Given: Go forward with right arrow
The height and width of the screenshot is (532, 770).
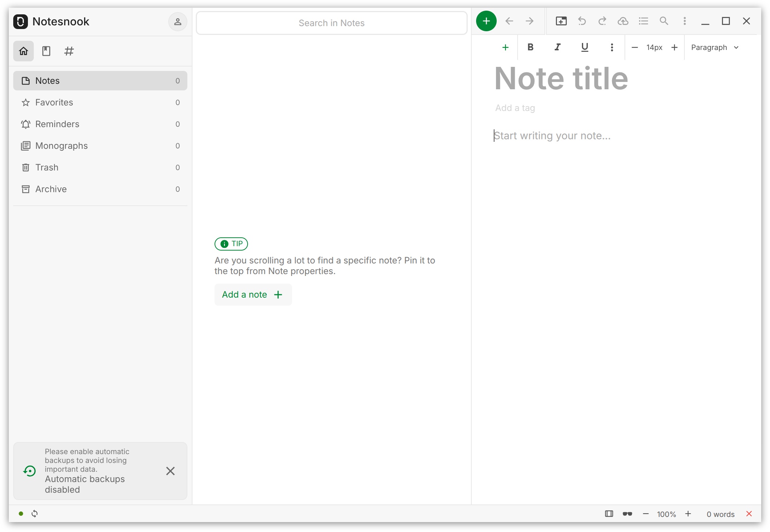Looking at the screenshot, I should [529, 21].
